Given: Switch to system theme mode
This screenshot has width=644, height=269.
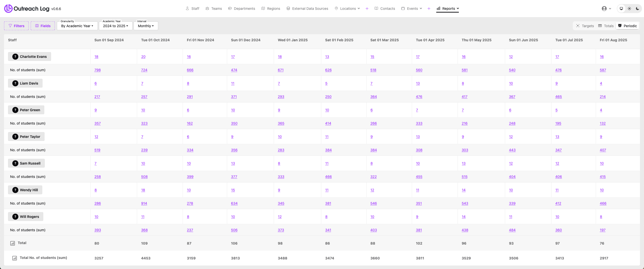Looking at the screenshot, I should point(621,9).
